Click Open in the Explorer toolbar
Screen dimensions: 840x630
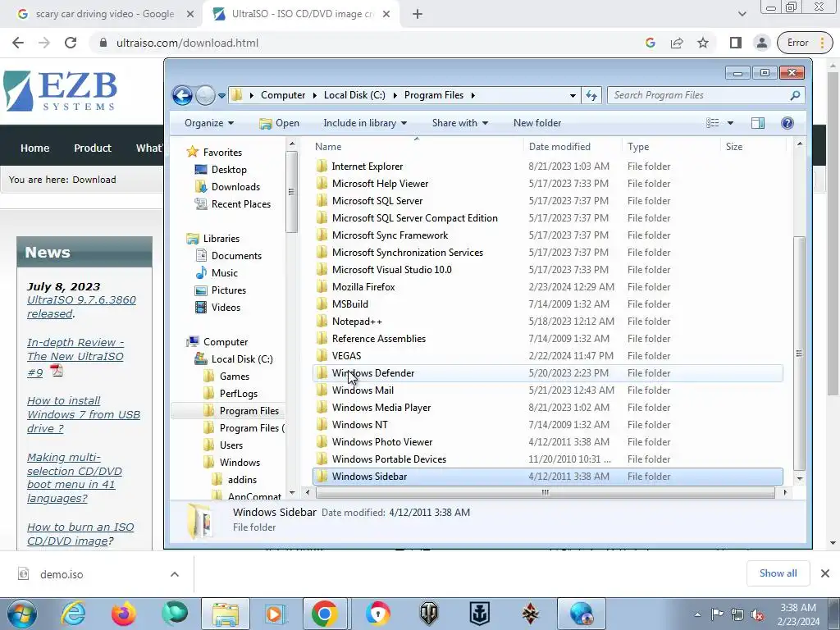click(279, 123)
